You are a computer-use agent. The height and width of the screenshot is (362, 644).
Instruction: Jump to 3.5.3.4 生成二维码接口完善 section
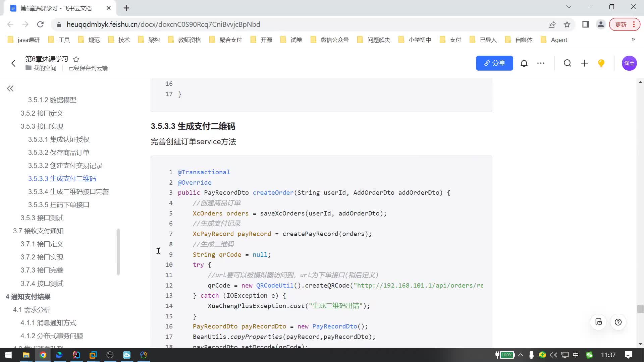point(68,192)
